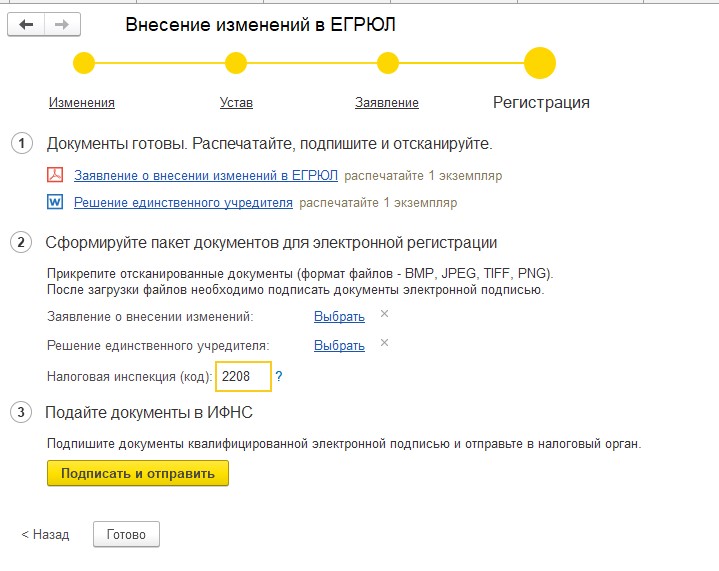Clear attached file for Заявление о внесении изменений
Image resolution: width=719 pixels, height=571 pixels.
click(384, 314)
